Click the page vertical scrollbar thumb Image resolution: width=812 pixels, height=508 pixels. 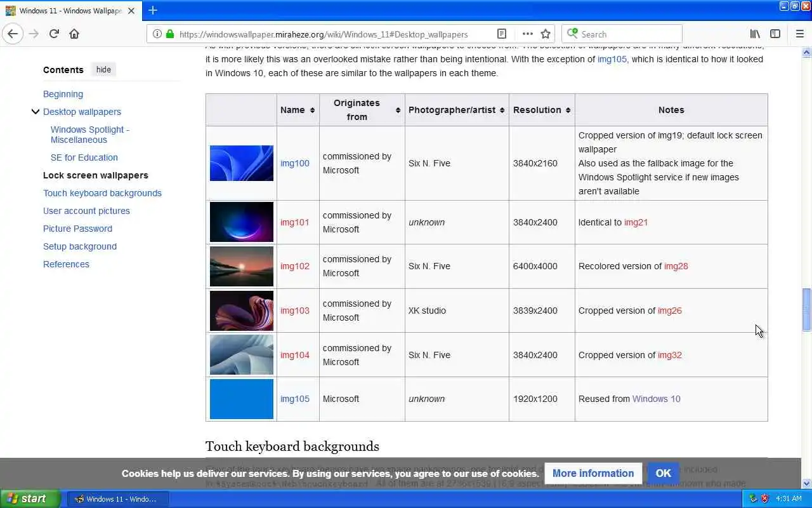point(806,309)
